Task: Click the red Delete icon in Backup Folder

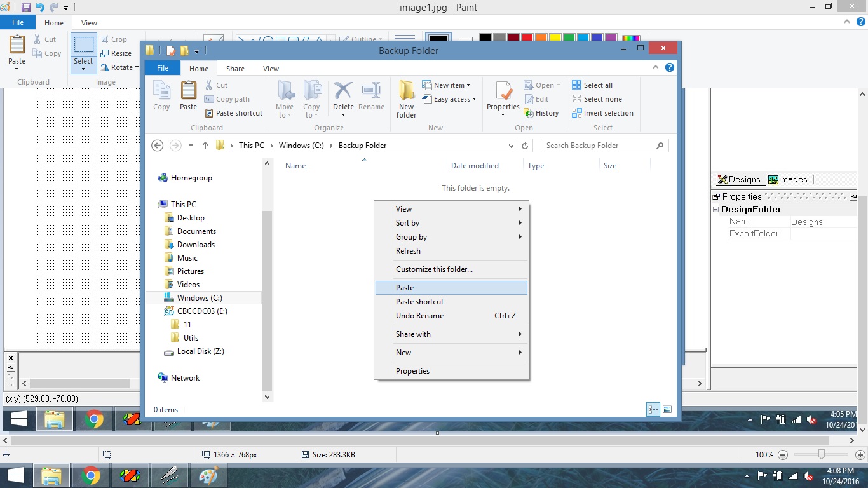Action: pyautogui.click(x=343, y=91)
